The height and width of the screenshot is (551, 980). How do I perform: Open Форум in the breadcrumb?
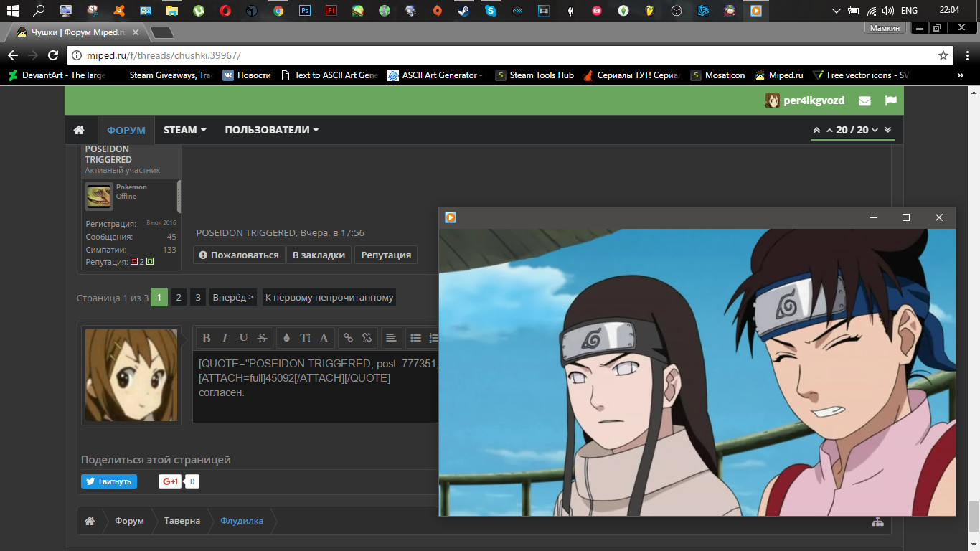click(129, 521)
